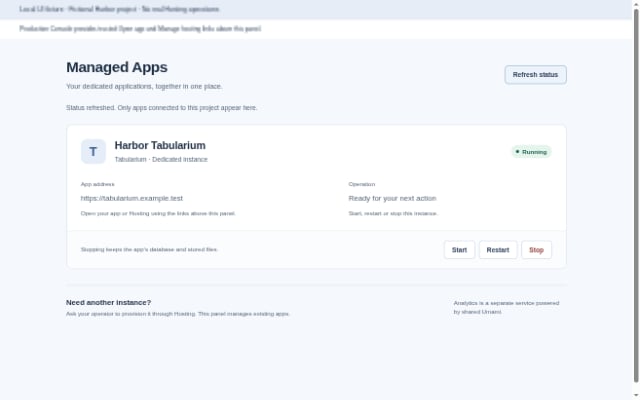Select the Harbor Tabularium app title
This screenshot has height=400, width=640.
coord(160,145)
